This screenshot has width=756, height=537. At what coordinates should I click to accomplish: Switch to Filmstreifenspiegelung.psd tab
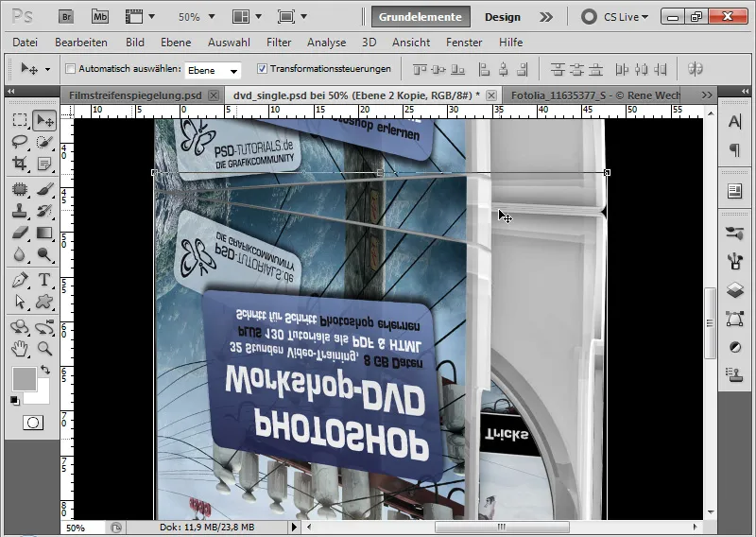tap(135, 95)
